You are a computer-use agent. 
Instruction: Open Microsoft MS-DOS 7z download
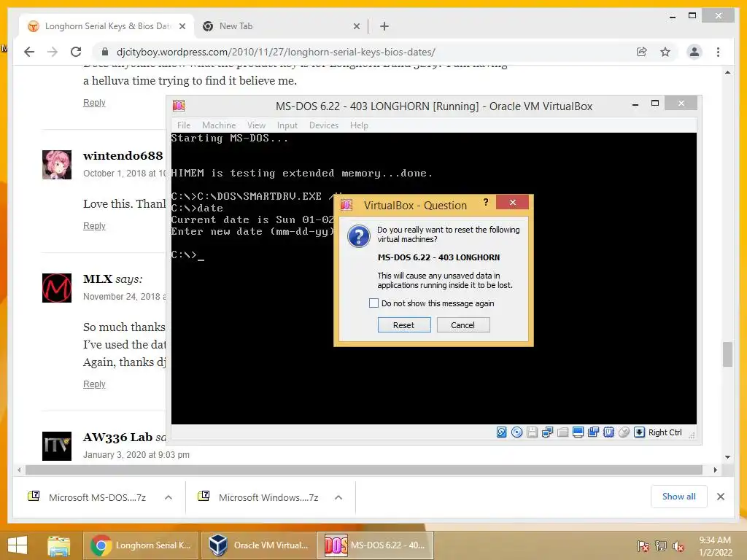(97, 497)
